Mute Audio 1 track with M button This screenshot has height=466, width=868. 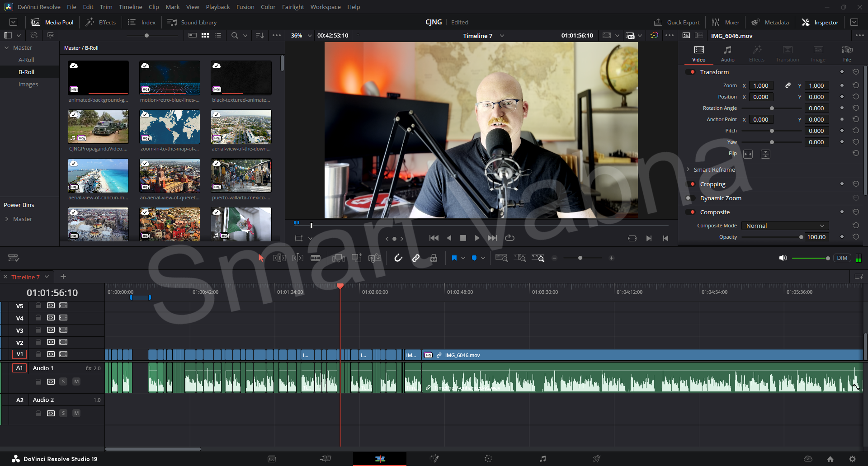tap(76, 381)
